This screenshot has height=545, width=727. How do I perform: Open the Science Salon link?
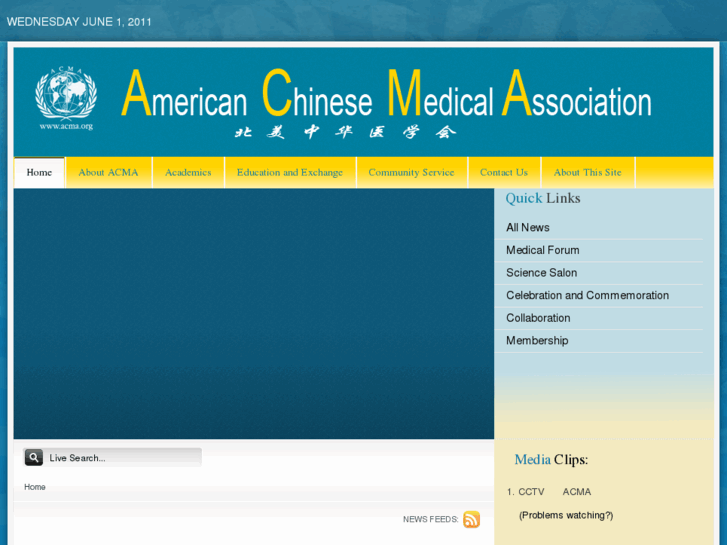pyautogui.click(x=542, y=273)
